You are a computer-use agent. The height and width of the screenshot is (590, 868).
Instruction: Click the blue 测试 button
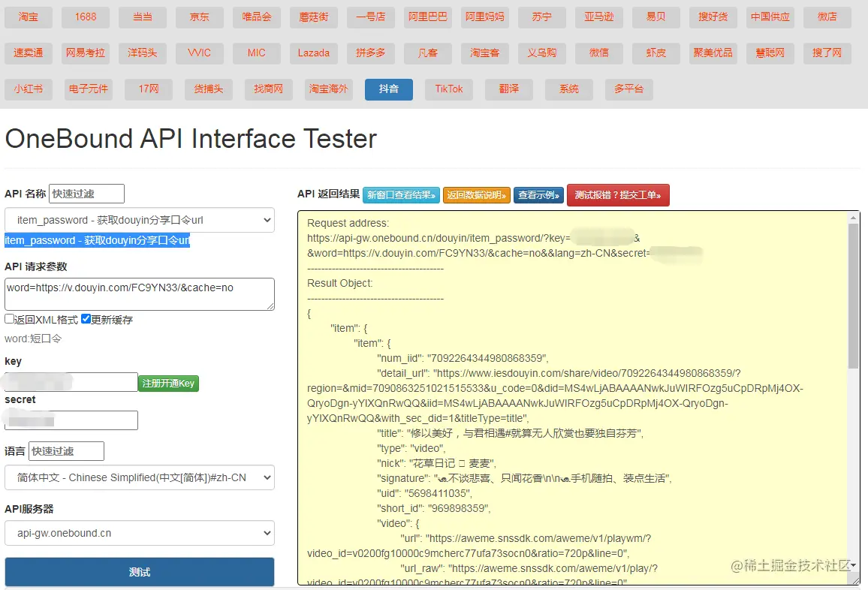pyautogui.click(x=140, y=572)
